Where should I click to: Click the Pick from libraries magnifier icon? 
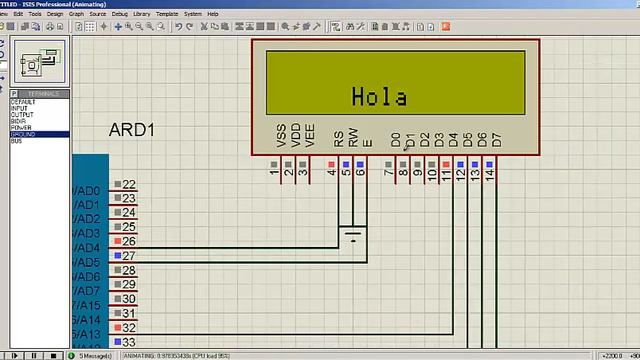pyautogui.click(x=285, y=27)
